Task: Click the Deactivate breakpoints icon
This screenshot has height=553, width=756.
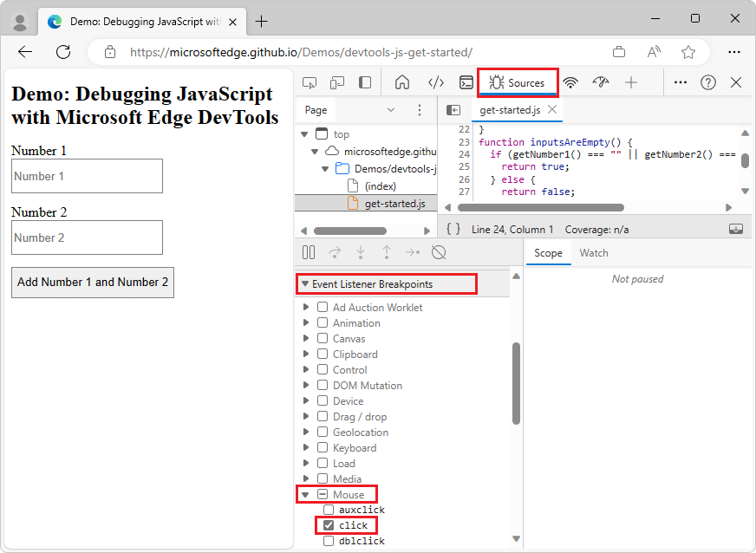Action: click(439, 252)
